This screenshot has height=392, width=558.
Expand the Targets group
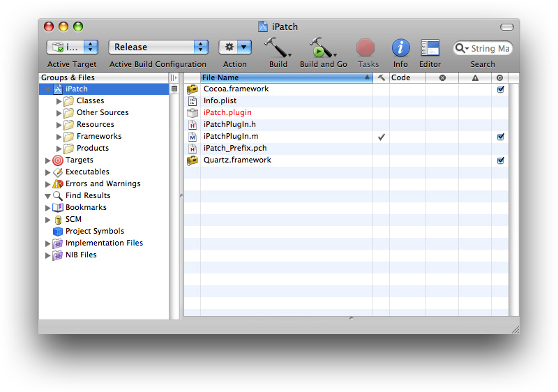coord(48,160)
